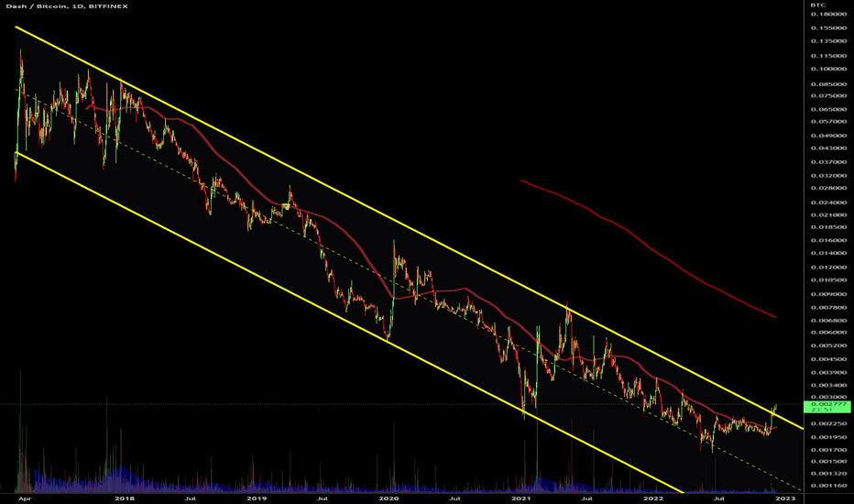Image resolution: width=854 pixels, height=504 pixels.
Task: Click price axis value 0.001160
Action: 828,485
